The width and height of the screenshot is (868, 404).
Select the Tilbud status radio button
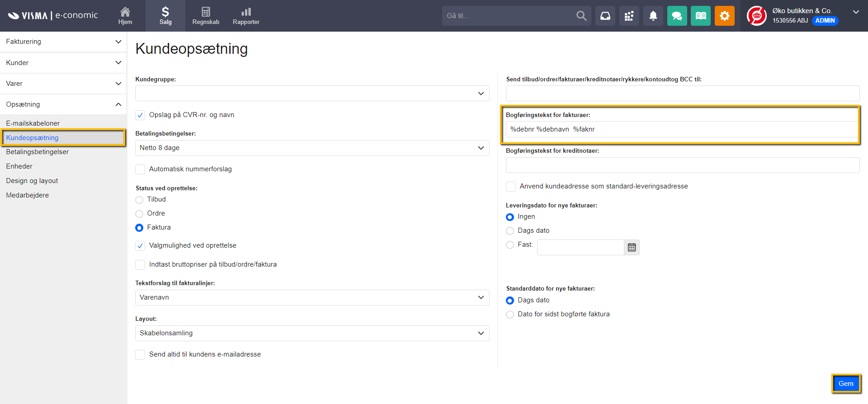tap(139, 200)
